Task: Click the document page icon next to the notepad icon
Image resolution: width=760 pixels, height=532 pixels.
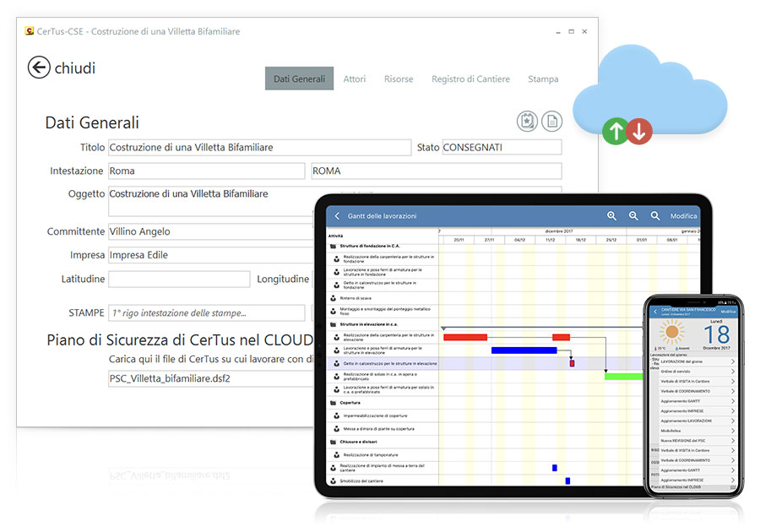Action: point(551,121)
